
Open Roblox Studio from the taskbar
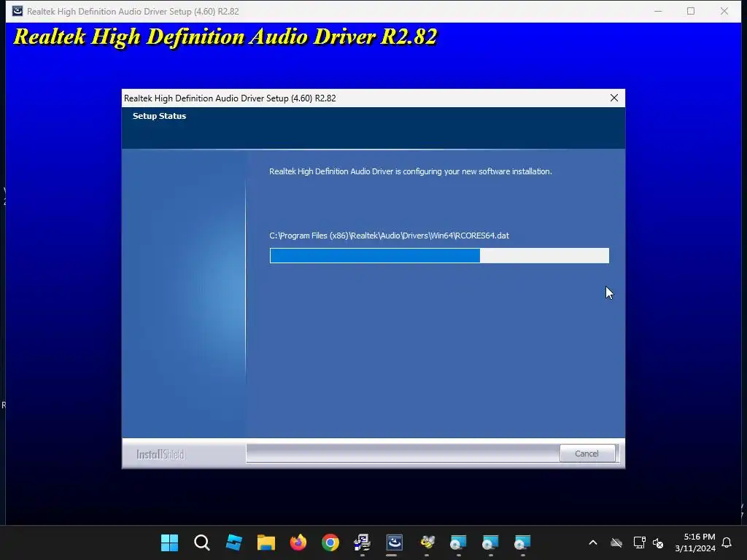[234, 542]
